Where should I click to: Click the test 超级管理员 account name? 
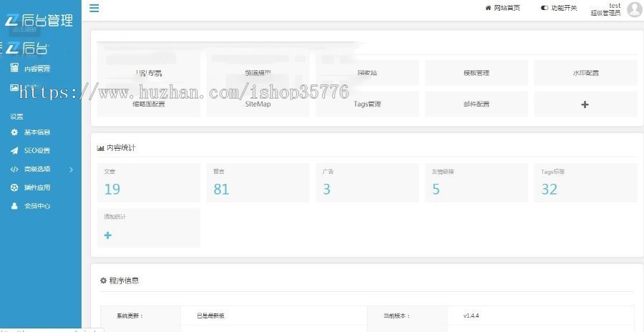click(x=606, y=9)
